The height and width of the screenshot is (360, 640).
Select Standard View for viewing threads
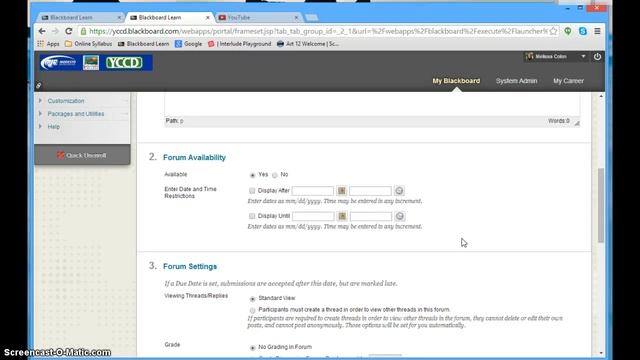[252, 299]
